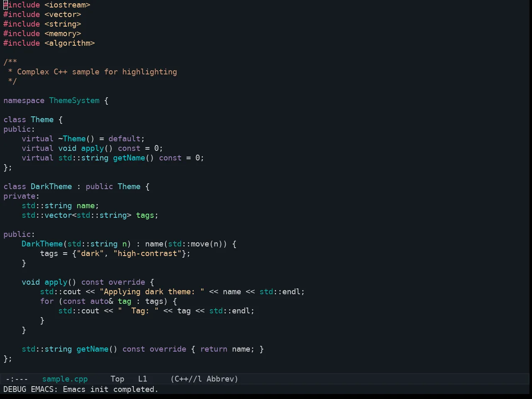The image size is (532, 399).
Task: Click the -:--- buffer status indicator
Action: (x=17, y=379)
